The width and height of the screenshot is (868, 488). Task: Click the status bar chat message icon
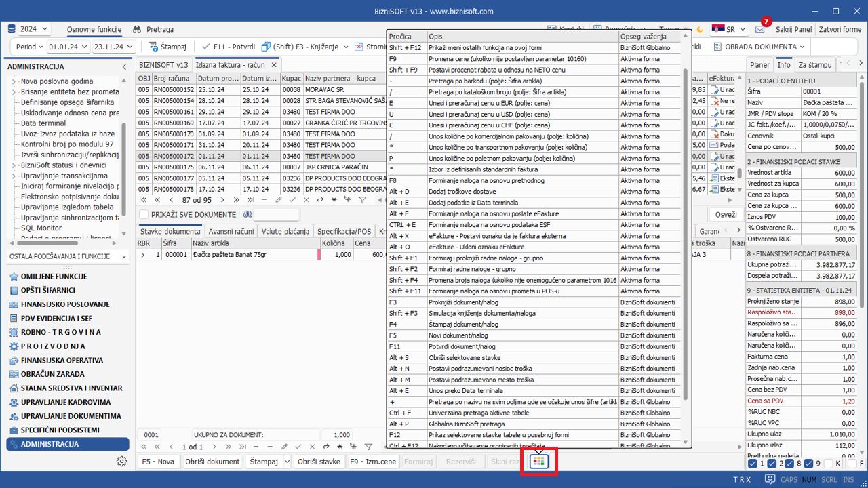point(770,479)
